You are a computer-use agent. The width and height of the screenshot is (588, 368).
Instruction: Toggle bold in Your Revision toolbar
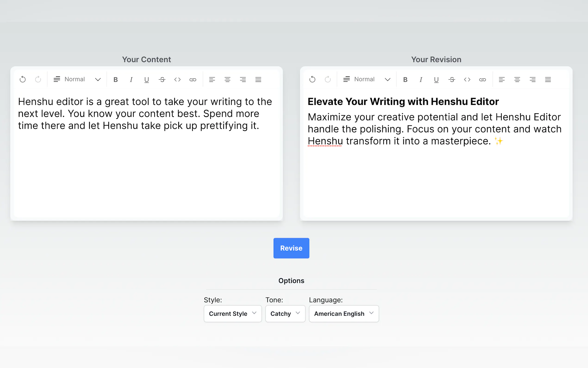tap(405, 79)
